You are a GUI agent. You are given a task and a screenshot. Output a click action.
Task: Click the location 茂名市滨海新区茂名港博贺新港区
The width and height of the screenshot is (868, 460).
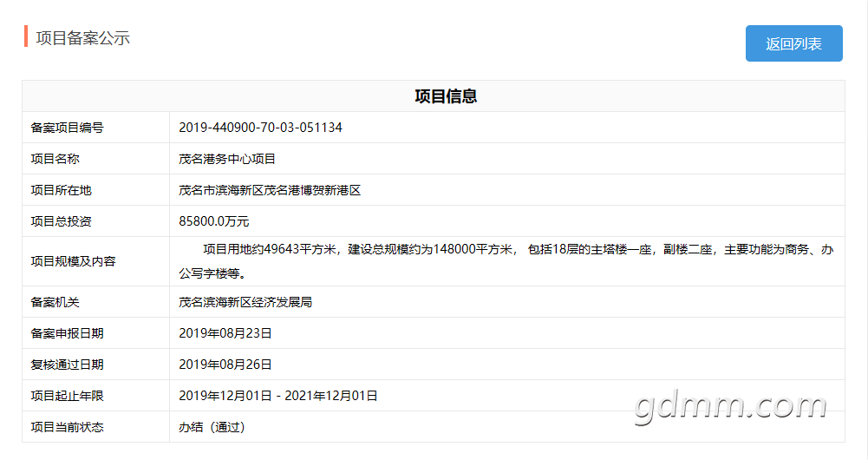270,190
